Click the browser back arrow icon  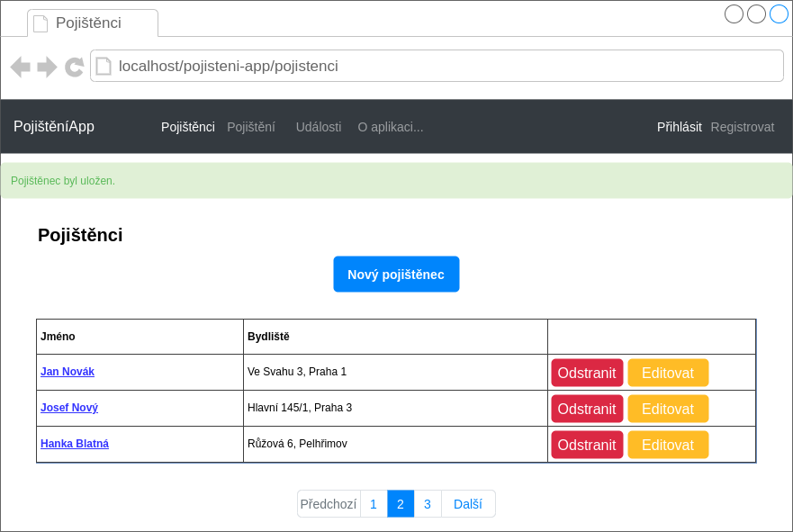(x=21, y=67)
